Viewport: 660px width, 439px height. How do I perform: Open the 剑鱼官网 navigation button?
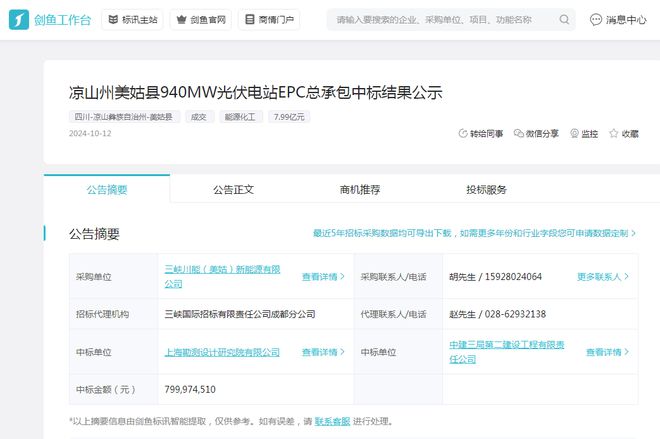(x=201, y=19)
